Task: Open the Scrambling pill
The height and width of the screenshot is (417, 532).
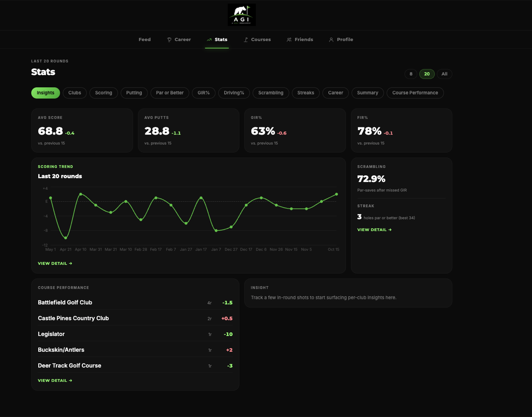Action: pyautogui.click(x=271, y=93)
